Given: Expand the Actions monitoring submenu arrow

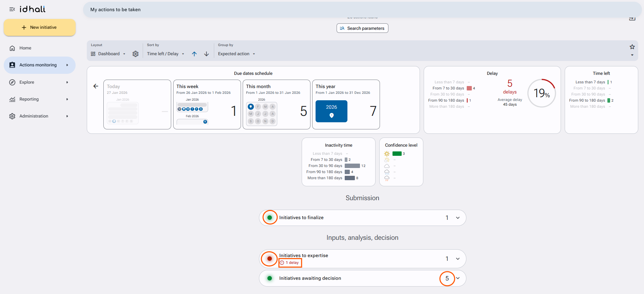Looking at the screenshot, I should click(67, 65).
